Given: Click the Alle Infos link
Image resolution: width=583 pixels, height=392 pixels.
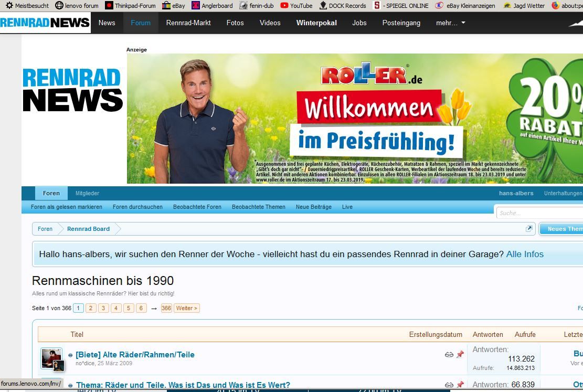Looking at the screenshot, I should (525, 254).
